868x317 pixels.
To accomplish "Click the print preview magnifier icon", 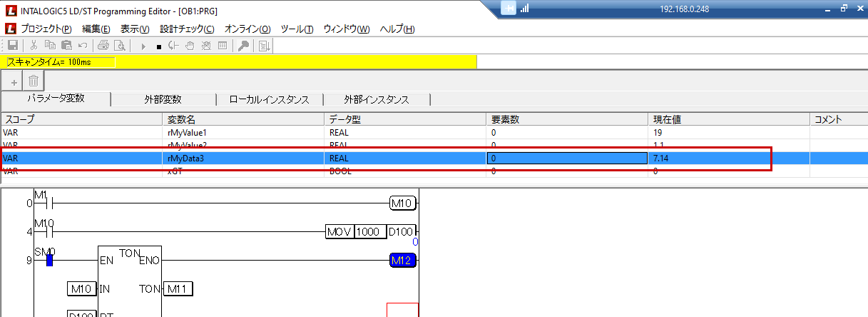I will pyautogui.click(x=119, y=46).
